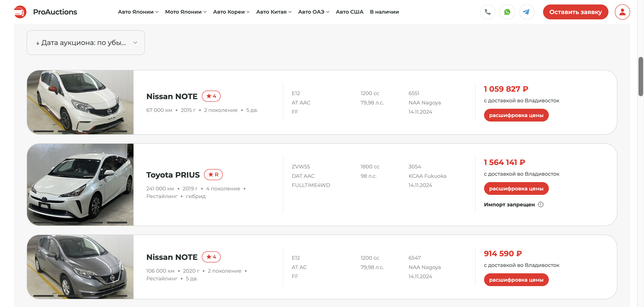Select first photo indicator on white Nissan NOTE
The height and width of the screenshot is (307, 644).
pyautogui.click(x=43, y=131)
